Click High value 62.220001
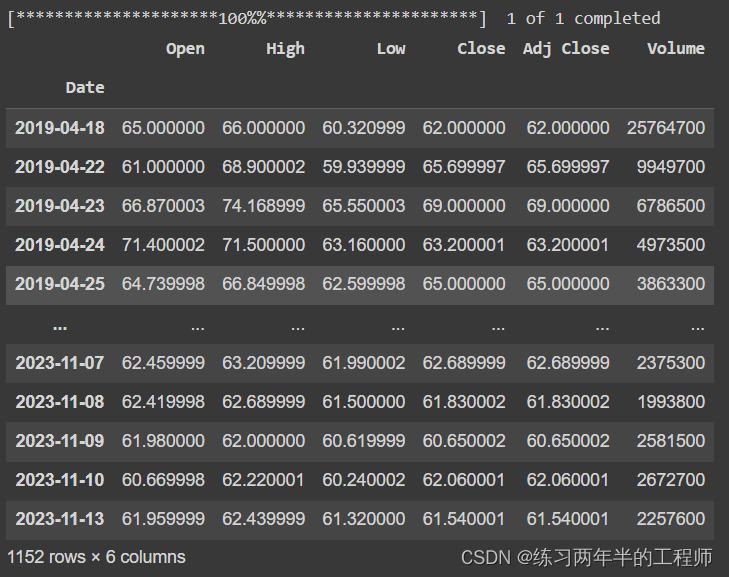The width and height of the screenshot is (729, 577). click(x=264, y=480)
